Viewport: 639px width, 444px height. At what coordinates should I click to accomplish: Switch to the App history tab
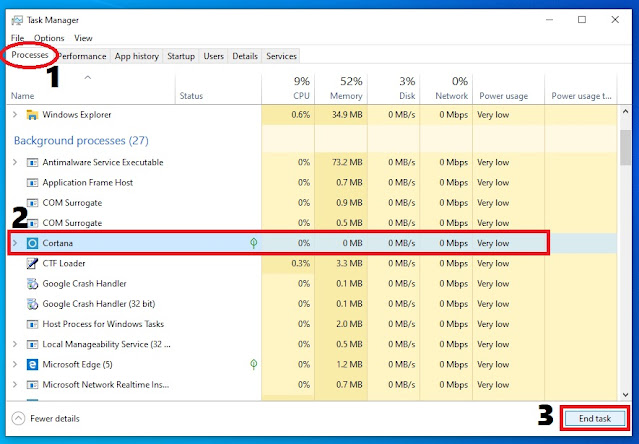[x=137, y=56]
